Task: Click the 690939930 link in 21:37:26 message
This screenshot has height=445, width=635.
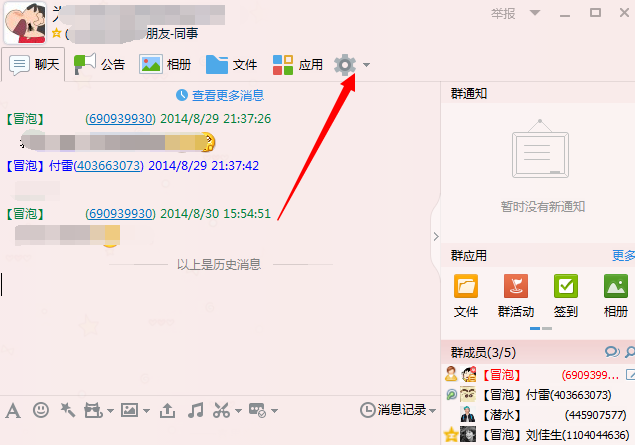Action: (x=120, y=119)
